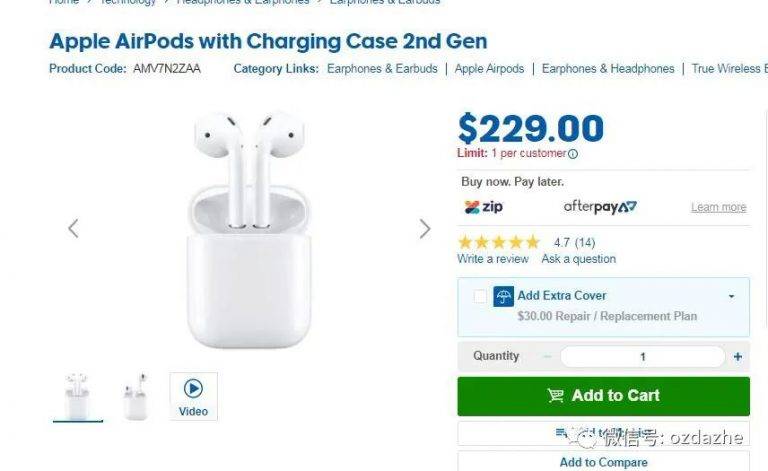Click the five star rating
Screen dimensions: 768x471
(499, 242)
